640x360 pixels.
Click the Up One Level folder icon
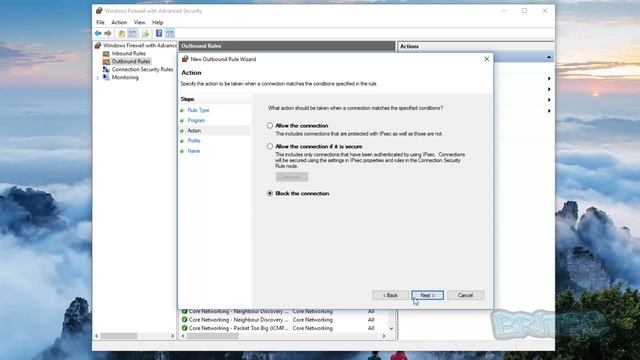tap(122, 33)
